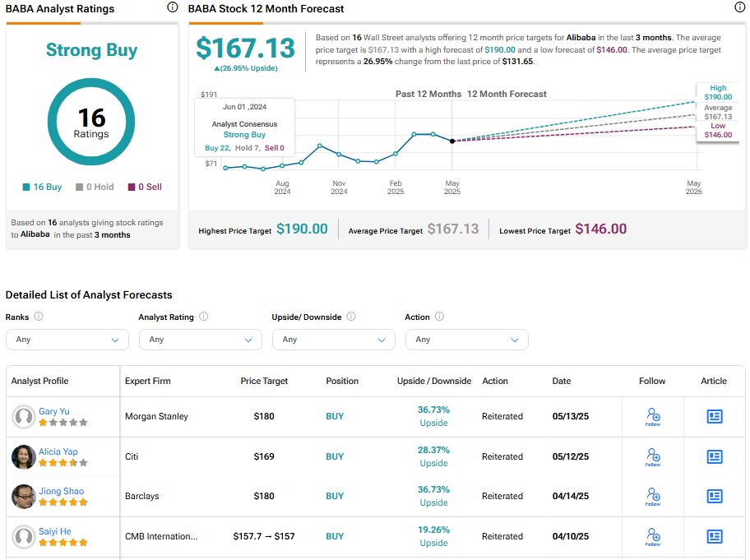This screenshot has width=750, height=560.
Task: Open Citi article icon
Action: coord(715,456)
